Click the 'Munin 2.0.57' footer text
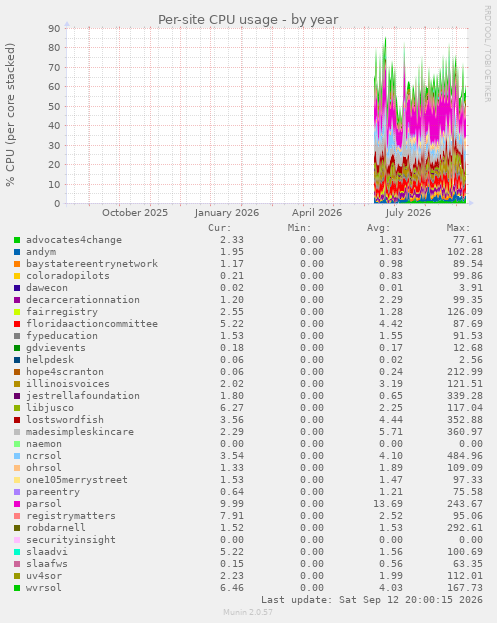The width and height of the screenshot is (497, 623). 248,612
